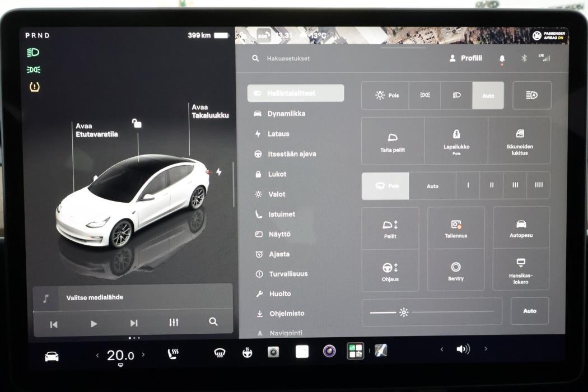Open the Profiili driver profile
The image size is (588, 392).
pos(466,58)
